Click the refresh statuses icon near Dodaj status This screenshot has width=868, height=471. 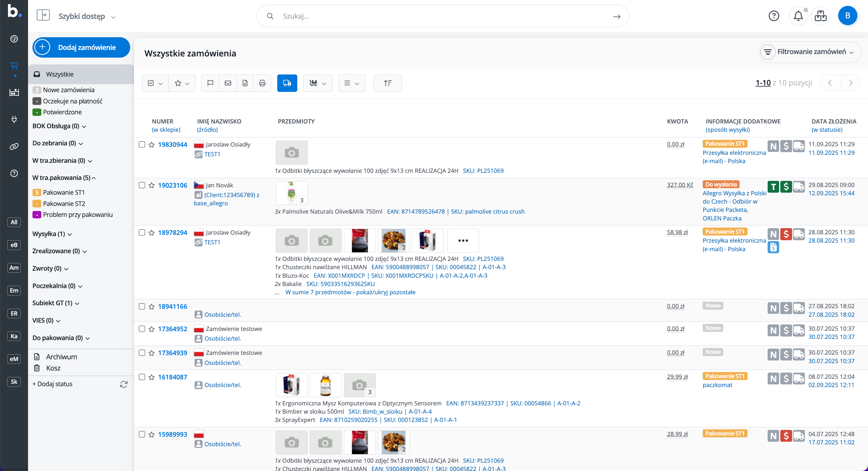(124, 384)
